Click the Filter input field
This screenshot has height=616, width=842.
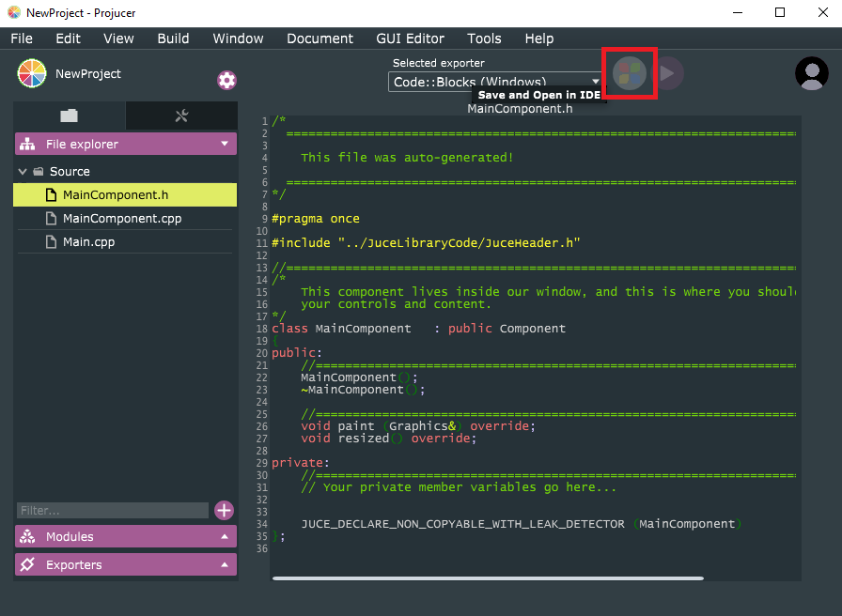pyautogui.click(x=112, y=510)
